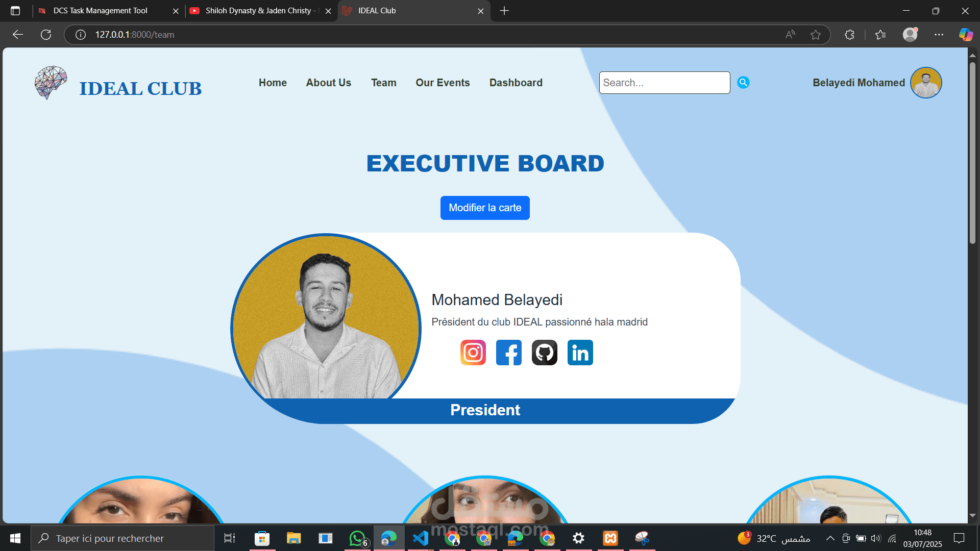Open File Explorer from taskbar

point(293,538)
